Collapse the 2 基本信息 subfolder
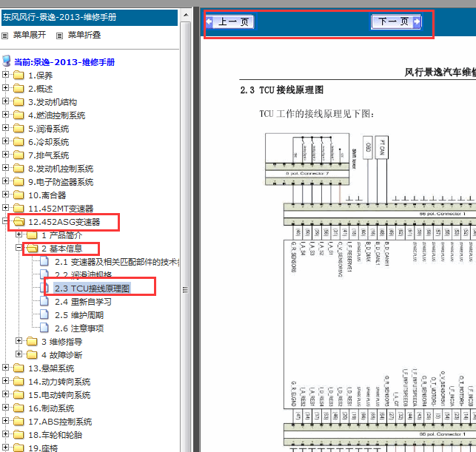This screenshot has height=452, width=476. click(19, 248)
